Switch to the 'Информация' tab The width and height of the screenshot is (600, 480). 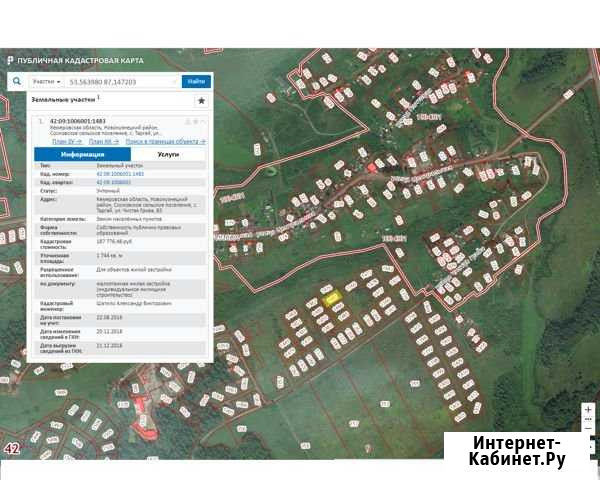[83, 154]
